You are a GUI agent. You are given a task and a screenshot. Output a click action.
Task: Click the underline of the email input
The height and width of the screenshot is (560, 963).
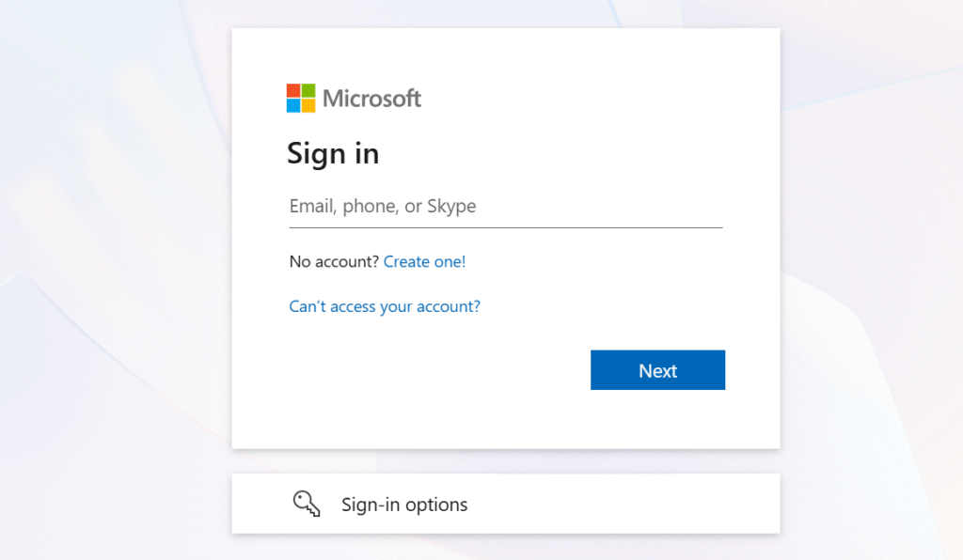(x=505, y=227)
